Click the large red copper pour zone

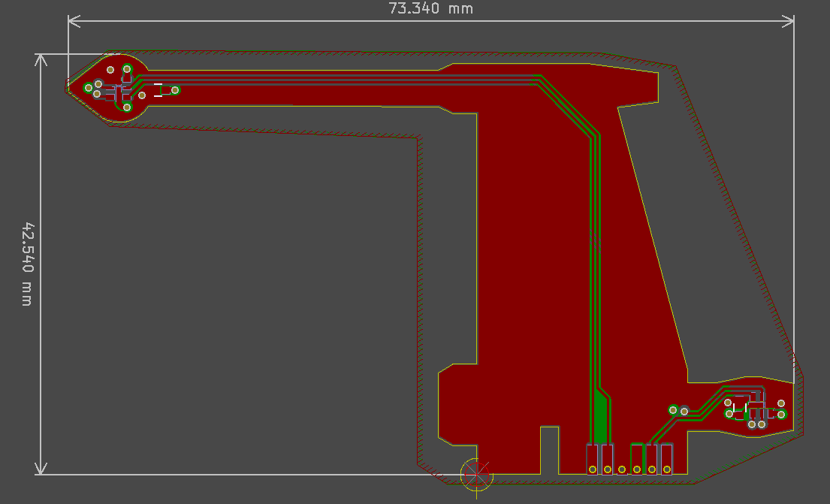pos(526,225)
